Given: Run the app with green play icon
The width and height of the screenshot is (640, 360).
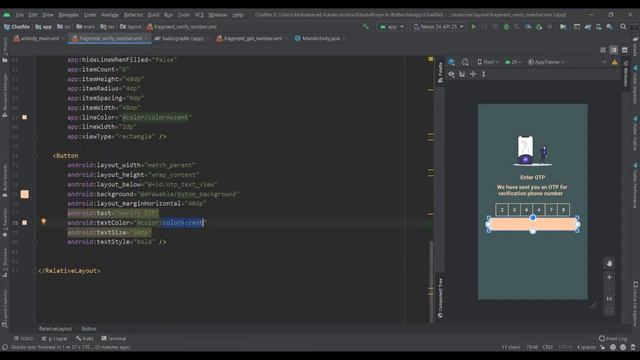Looking at the screenshot, I should (473, 27).
